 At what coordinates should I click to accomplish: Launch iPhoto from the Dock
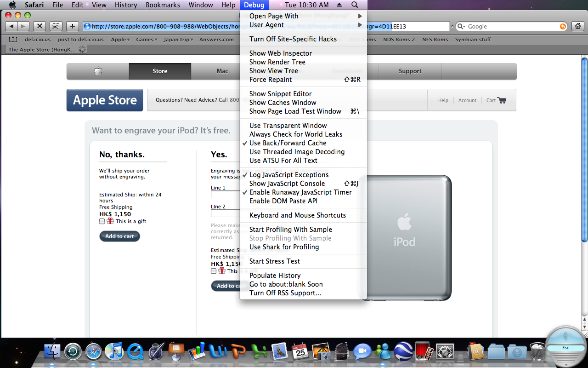[x=321, y=352]
